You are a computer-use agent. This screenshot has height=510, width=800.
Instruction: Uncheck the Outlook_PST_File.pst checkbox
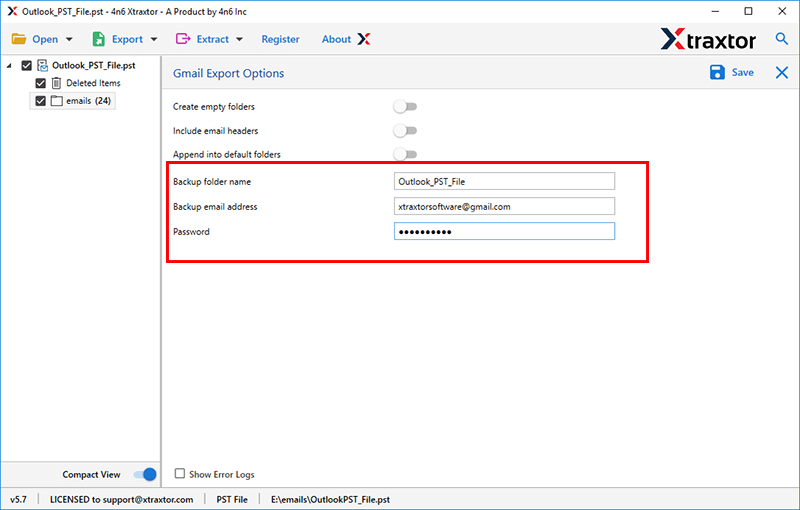(27, 66)
